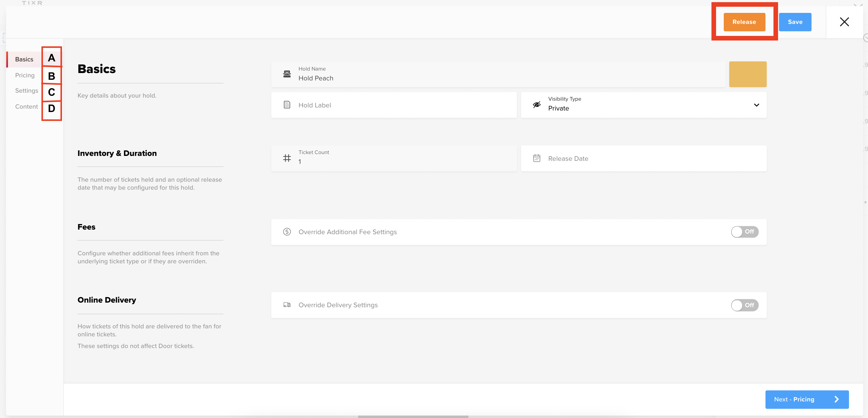This screenshot has width=868, height=418.
Task: Click the dollar icon beside fee settings
Action: pos(287,232)
